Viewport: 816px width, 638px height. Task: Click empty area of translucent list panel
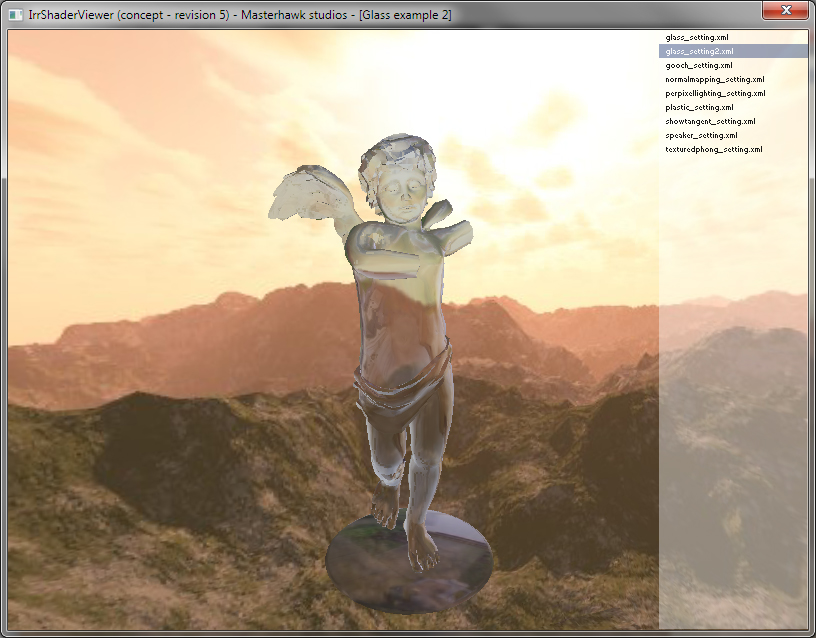pyautogui.click(x=733, y=400)
